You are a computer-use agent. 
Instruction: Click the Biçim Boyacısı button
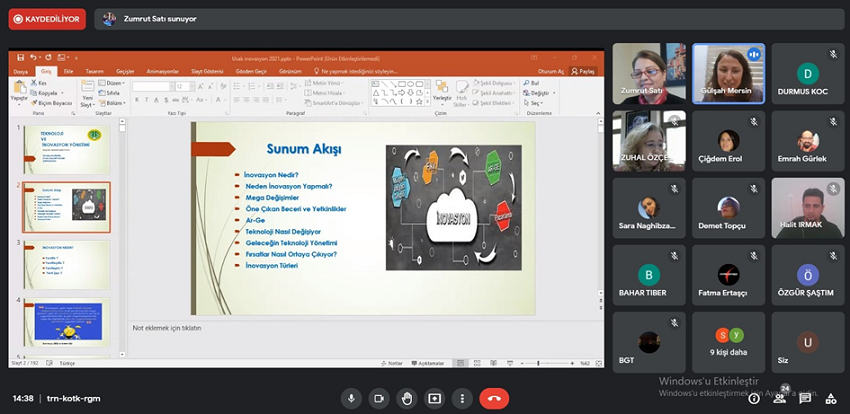coord(54,103)
